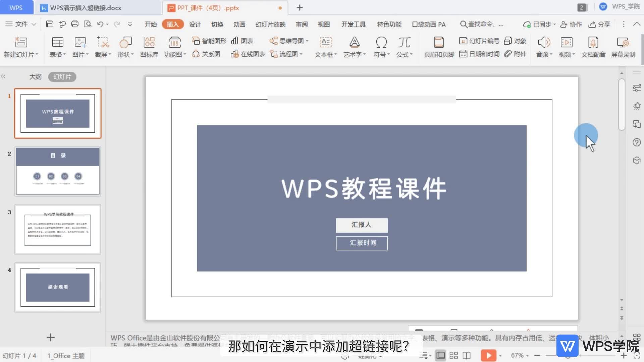
Task: Insert 日期和时间 date and time
Action: tap(479, 54)
